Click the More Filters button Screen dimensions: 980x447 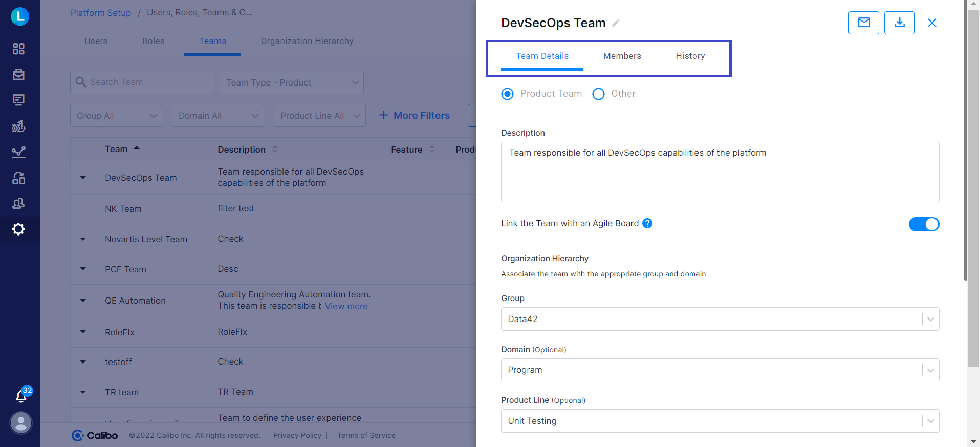pyautogui.click(x=415, y=115)
